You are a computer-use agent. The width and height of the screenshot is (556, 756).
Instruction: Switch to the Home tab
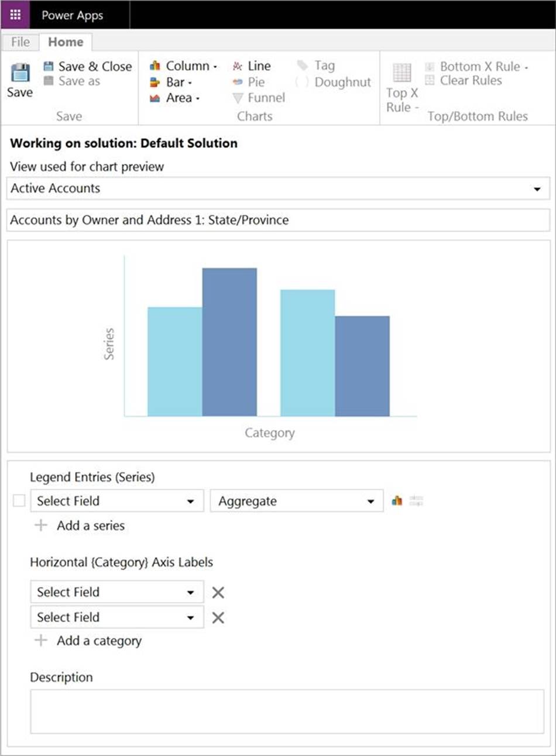(66, 42)
